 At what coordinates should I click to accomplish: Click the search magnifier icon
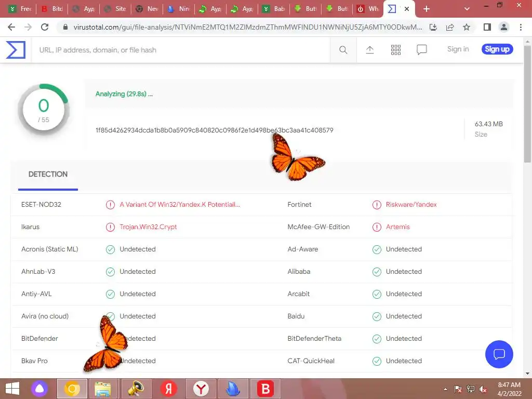coord(343,50)
